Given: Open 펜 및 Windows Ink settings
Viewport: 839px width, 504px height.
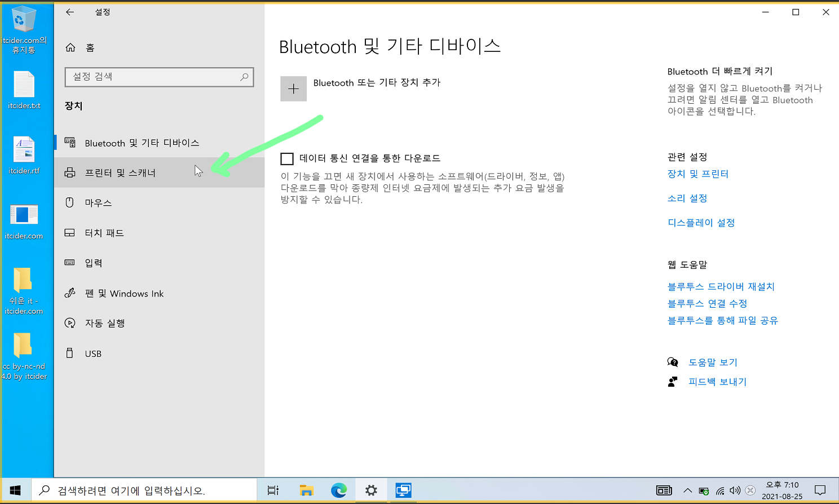Looking at the screenshot, I should click(x=160, y=293).
